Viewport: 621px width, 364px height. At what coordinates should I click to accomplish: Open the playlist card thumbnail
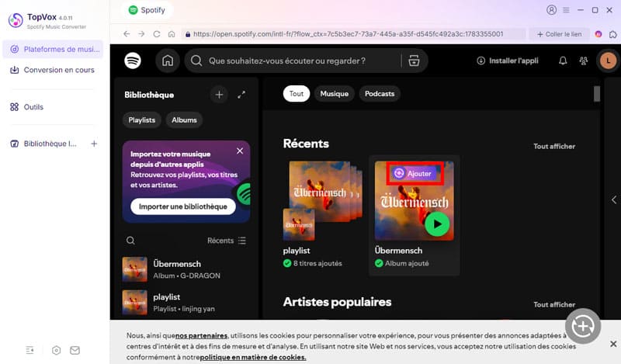[x=322, y=200]
